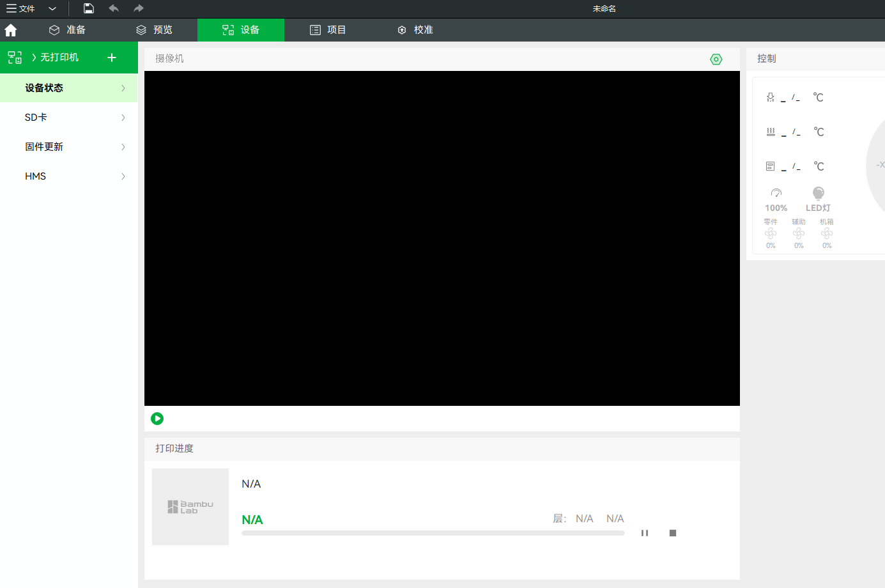Viewport: 885px width, 588px height.
Task: Open the HMS sidebar entry
Action: (x=69, y=176)
